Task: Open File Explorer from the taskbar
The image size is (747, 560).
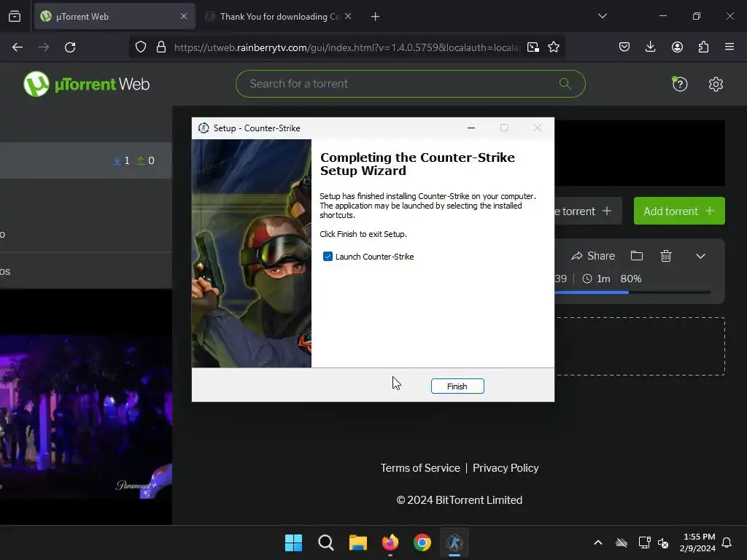Action: (357, 542)
